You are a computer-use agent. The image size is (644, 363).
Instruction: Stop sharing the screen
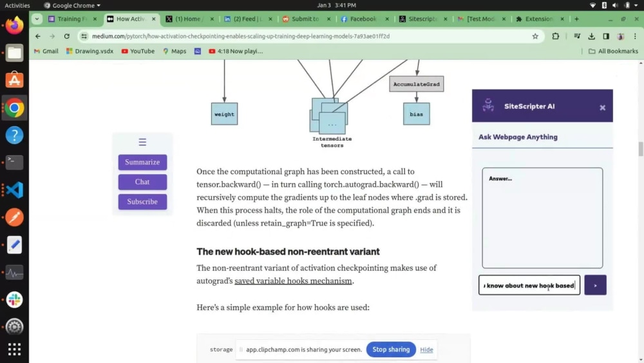391,349
